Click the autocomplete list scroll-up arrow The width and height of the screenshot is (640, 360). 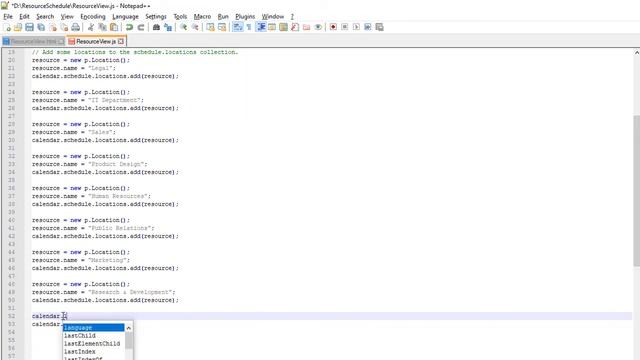[x=129, y=328]
